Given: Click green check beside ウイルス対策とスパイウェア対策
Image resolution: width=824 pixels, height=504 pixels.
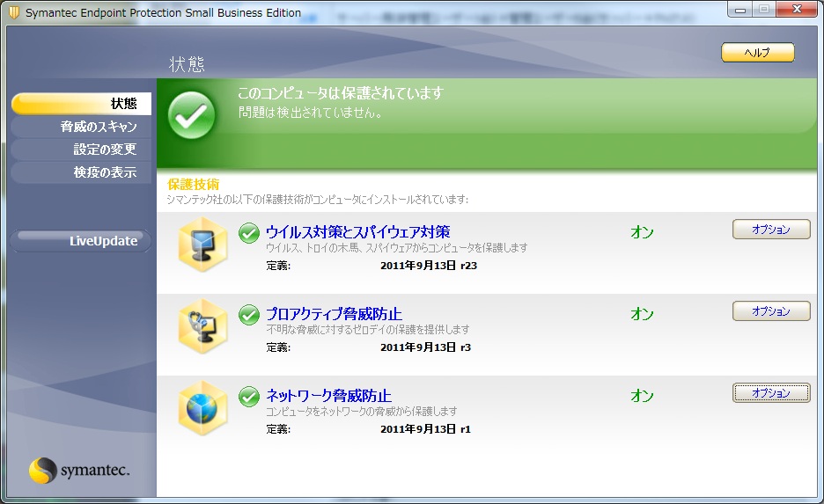Looking at the screenshot, I should point(249,232).
